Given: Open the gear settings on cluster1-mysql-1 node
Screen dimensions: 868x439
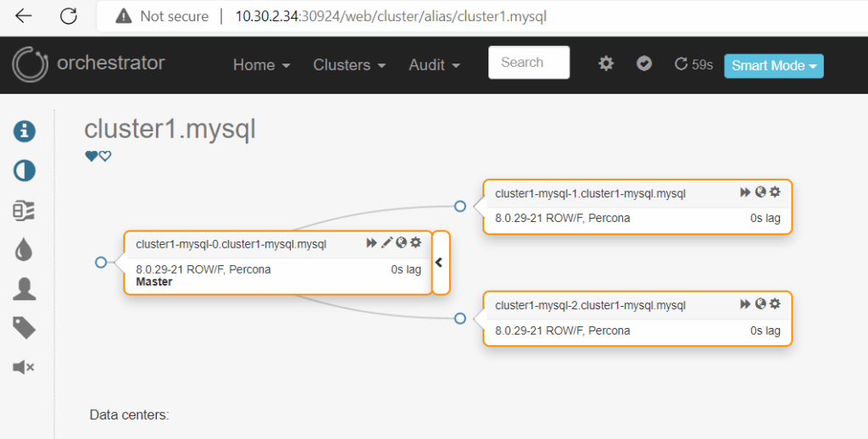Looking at the screenshot, I should (775, 192).
